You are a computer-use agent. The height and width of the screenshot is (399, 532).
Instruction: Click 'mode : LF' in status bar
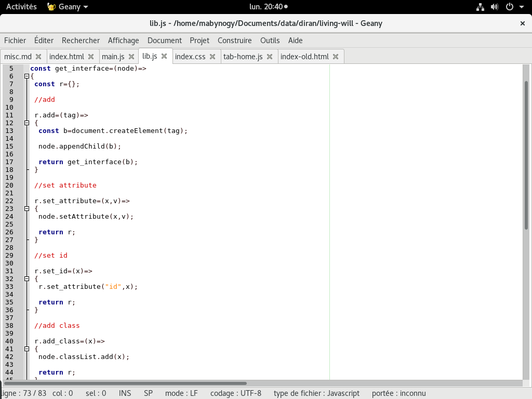tap(181, 394)
